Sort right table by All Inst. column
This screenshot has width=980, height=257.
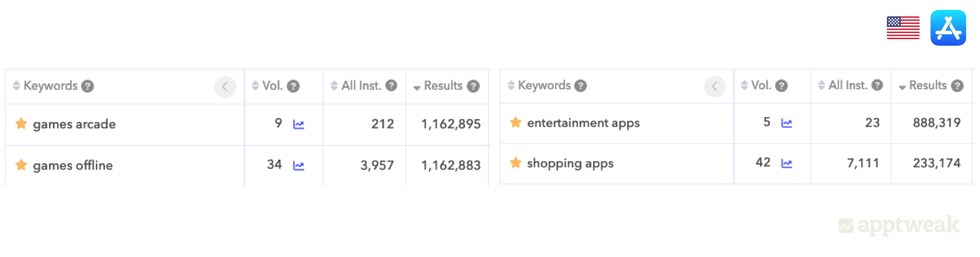coord(847,85)
